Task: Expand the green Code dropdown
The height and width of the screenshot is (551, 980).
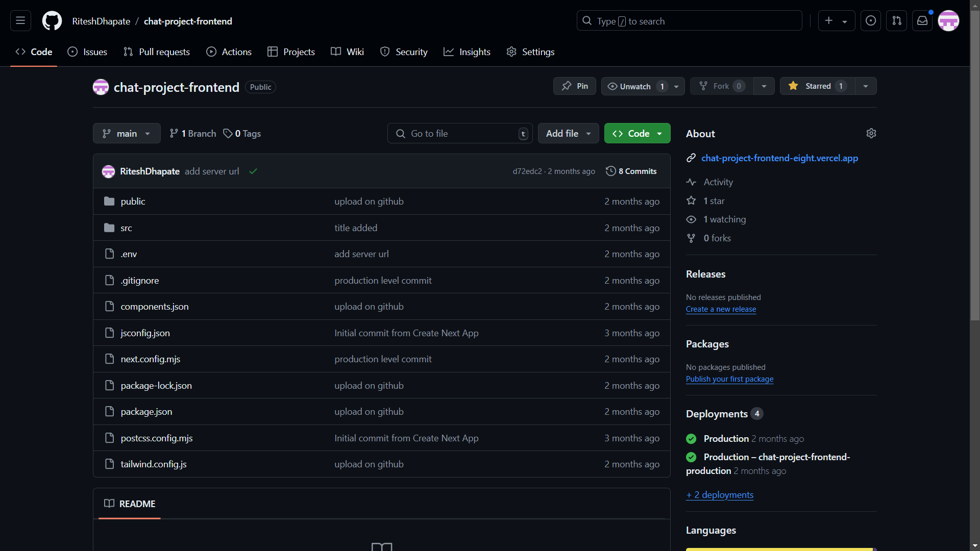Action: [637, 134]
